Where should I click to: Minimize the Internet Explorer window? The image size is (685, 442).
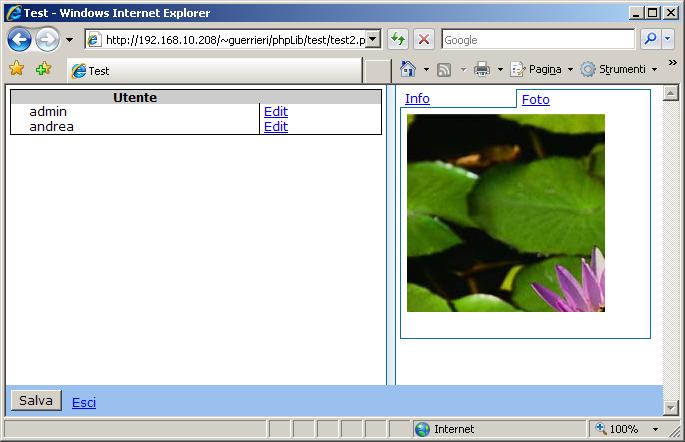[636, 13]
